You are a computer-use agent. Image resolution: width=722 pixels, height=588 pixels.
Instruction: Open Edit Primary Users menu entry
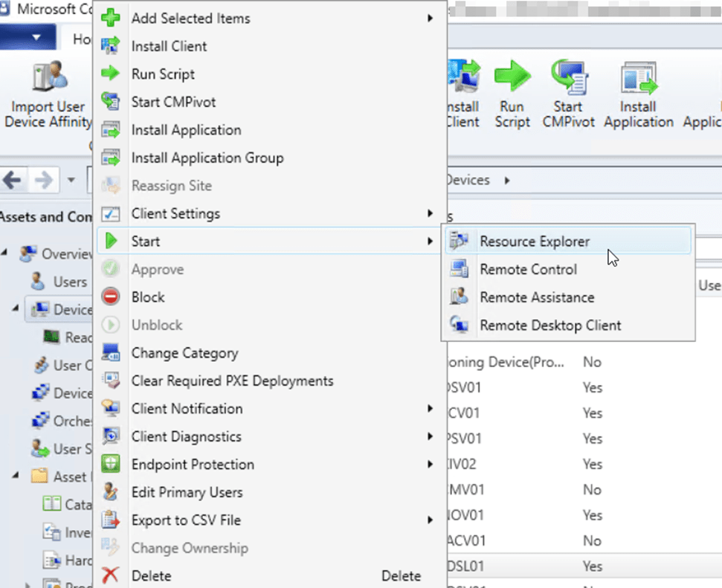187,493
